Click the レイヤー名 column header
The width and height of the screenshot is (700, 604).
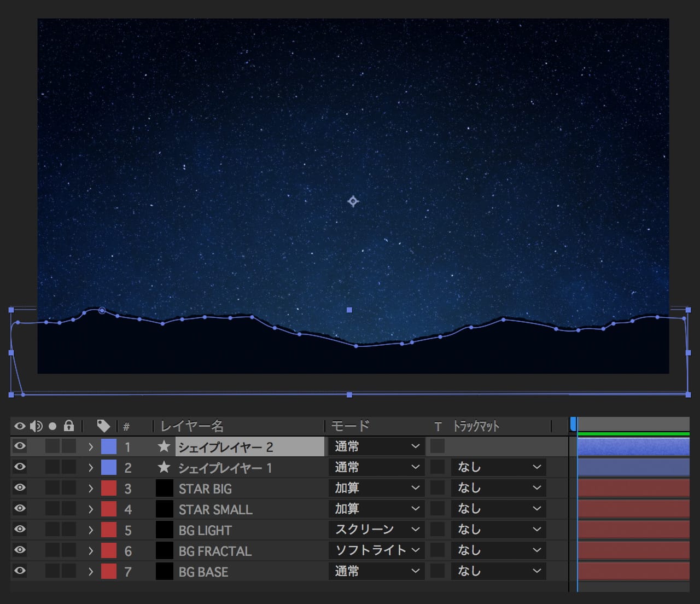(192, 426)
